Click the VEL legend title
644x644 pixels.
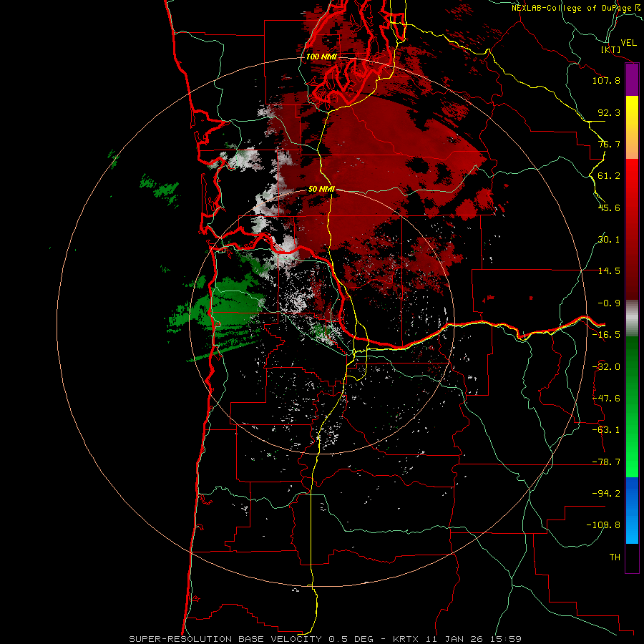[x=628, y=43]
